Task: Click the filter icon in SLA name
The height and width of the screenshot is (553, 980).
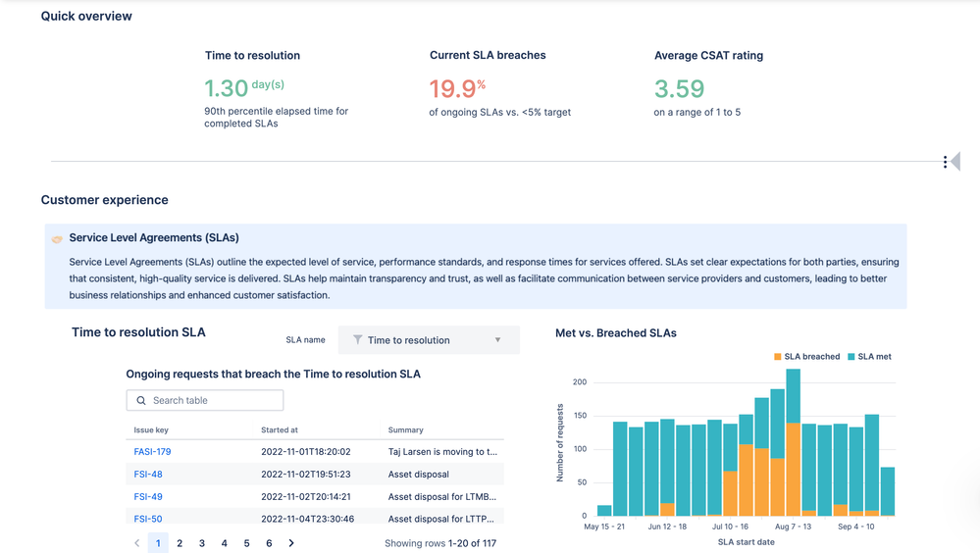Action: pyautogui.click(x=358, y=340)
